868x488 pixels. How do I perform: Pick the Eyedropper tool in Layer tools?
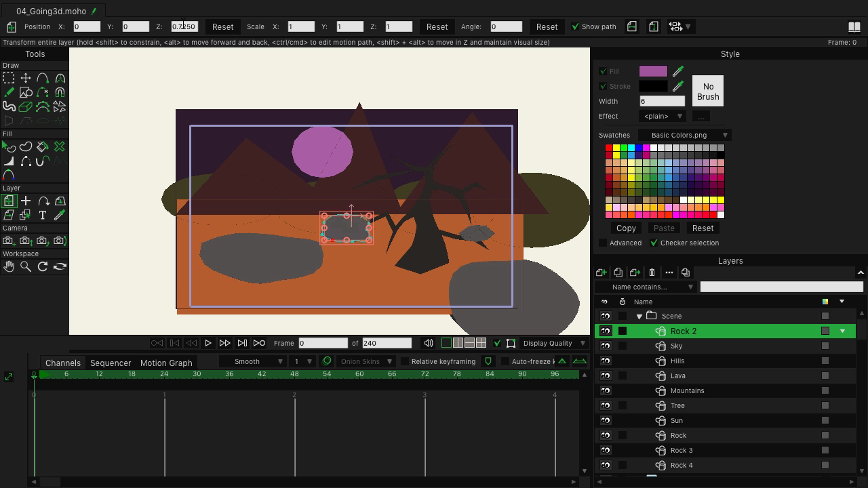(x=60, y=215)
